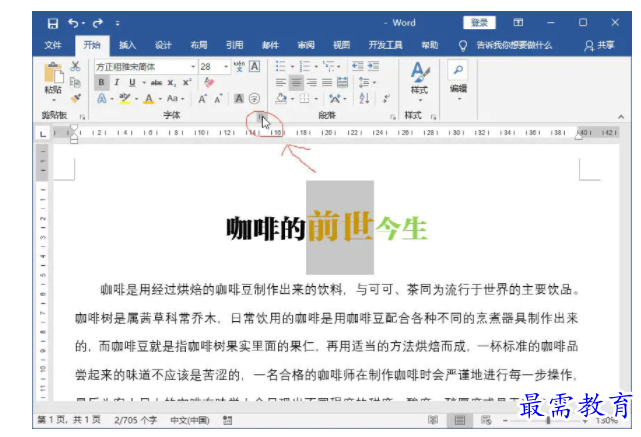Redo the last action
Viewport: 641px width, 437px height.
(98, 23)
